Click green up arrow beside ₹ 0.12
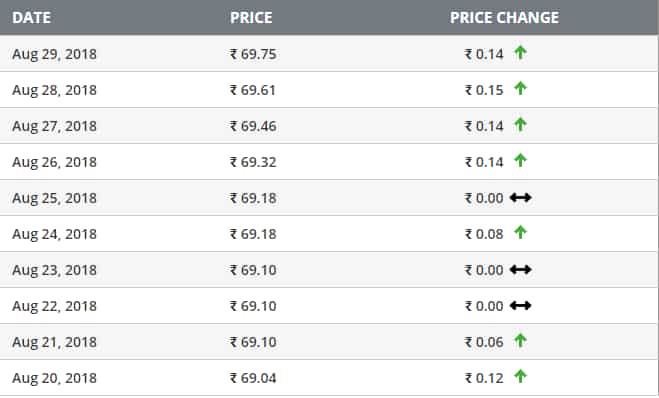 (x=520, y=376)
